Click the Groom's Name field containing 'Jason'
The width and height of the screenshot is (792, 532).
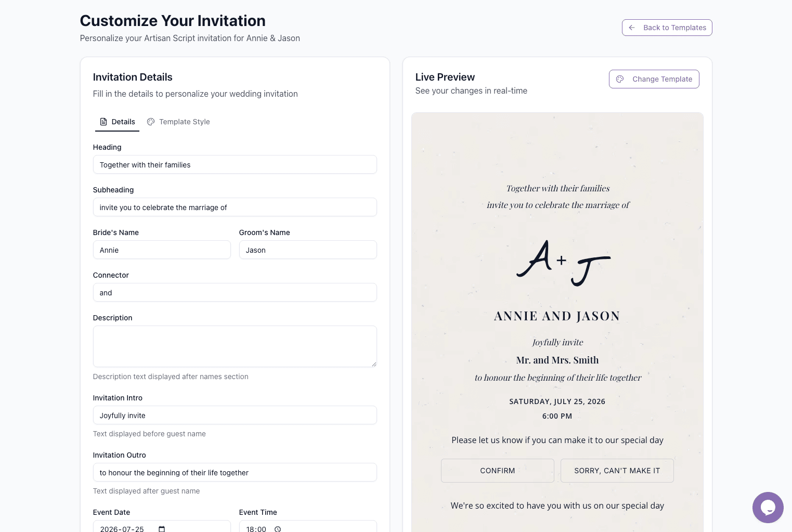pos(308,250)
